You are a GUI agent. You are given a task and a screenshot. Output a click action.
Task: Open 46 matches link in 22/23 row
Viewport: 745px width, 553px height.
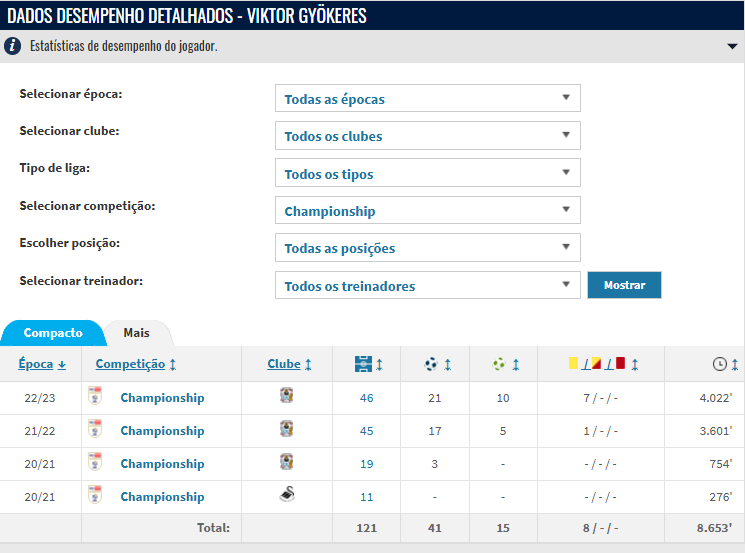point(366,398)
